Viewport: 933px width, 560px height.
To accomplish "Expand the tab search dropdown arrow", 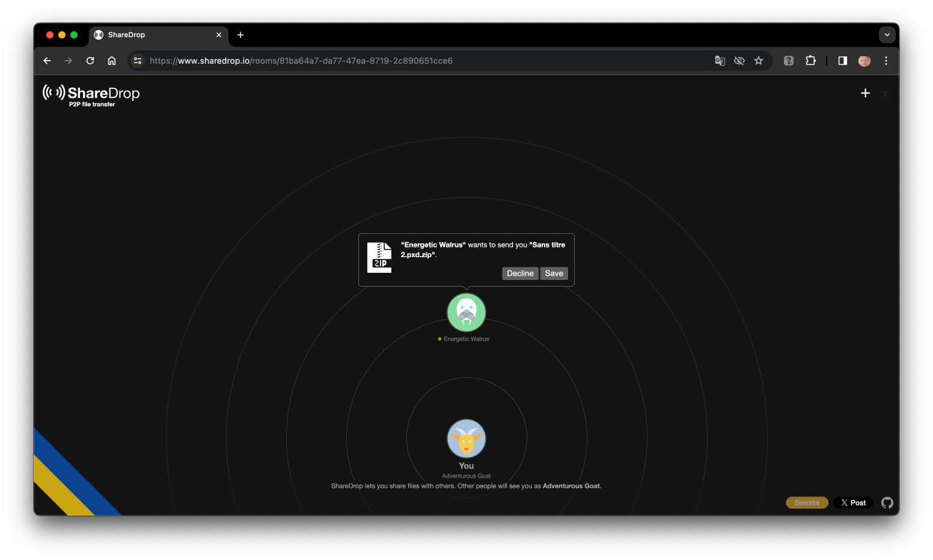I will coord(887,35).
